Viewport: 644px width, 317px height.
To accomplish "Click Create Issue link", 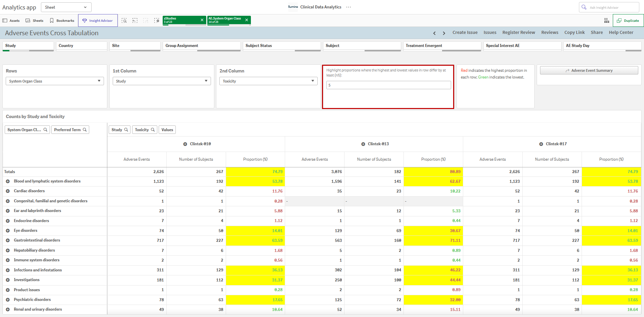I will pyautogui.click(x=465, y=33).
